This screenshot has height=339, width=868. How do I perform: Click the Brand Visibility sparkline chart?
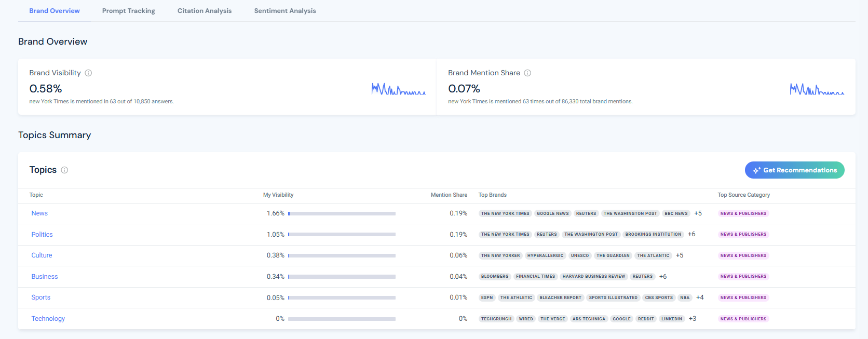click(399, 89)
